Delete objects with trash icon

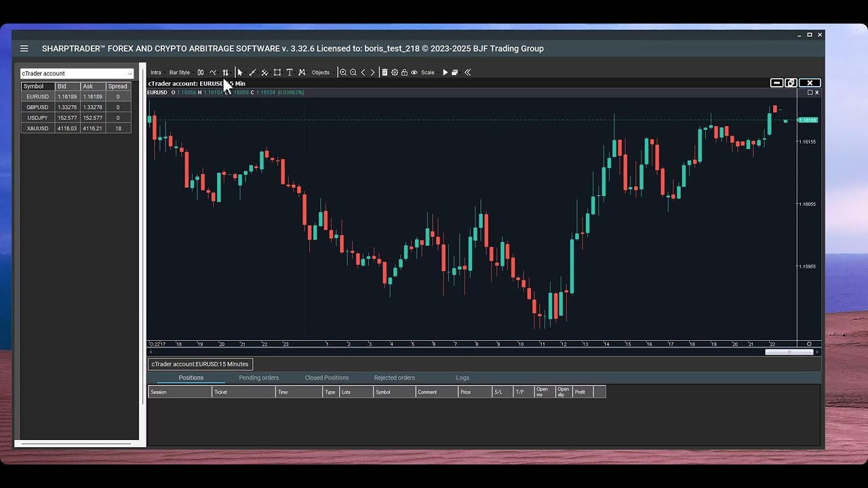[x=384, y=73]
